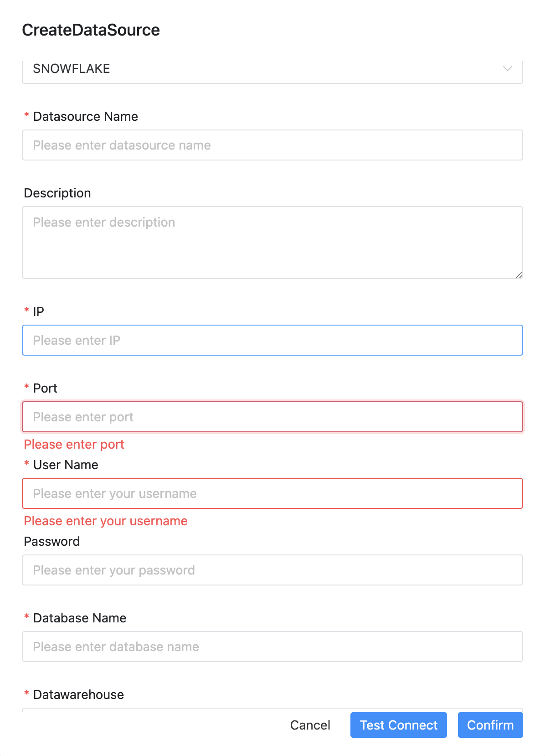
Task: Confirm the datasource creation
Action: coord(490,725)
